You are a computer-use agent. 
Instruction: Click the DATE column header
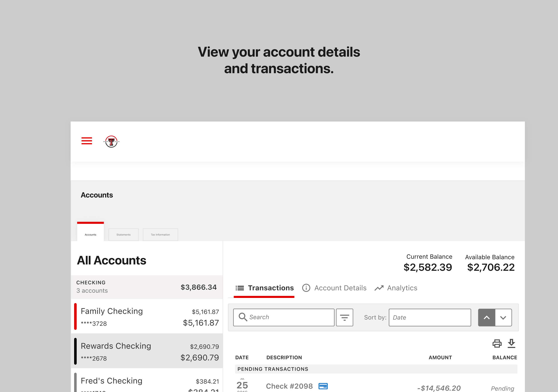coord(242,358)
